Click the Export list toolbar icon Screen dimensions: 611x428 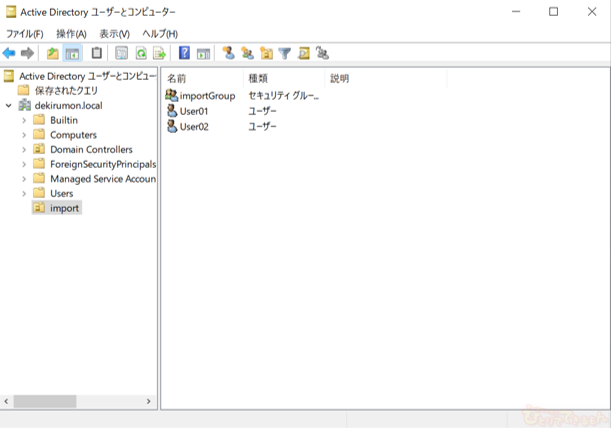pos(159,53)
